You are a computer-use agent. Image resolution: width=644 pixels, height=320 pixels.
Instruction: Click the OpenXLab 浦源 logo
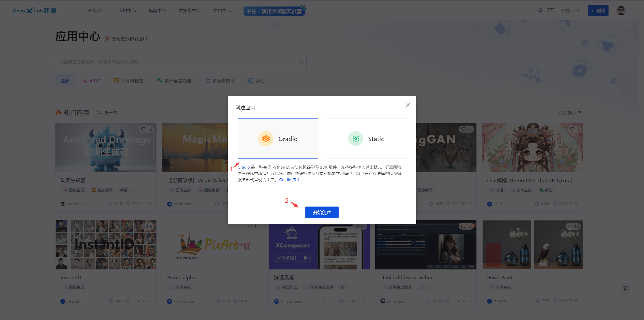[35, 11]
